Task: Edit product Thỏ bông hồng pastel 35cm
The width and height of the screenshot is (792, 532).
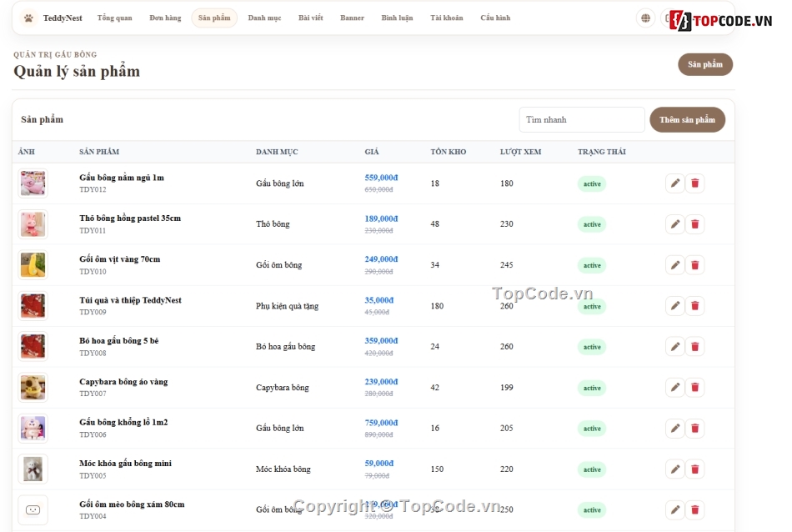Action: click(674, 224)
